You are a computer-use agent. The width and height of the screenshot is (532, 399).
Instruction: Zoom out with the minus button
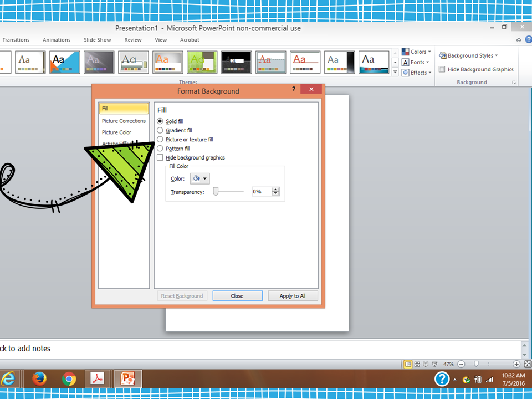pos(461,365)
